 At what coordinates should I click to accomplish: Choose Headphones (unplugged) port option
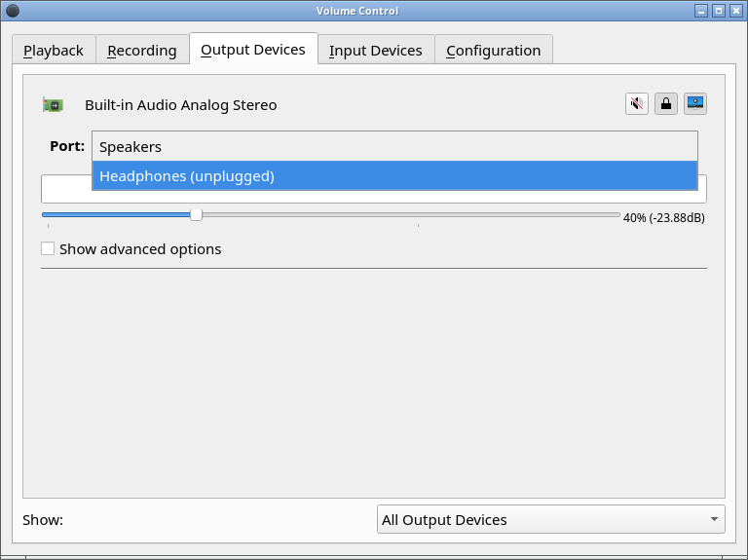coord(394,176)
